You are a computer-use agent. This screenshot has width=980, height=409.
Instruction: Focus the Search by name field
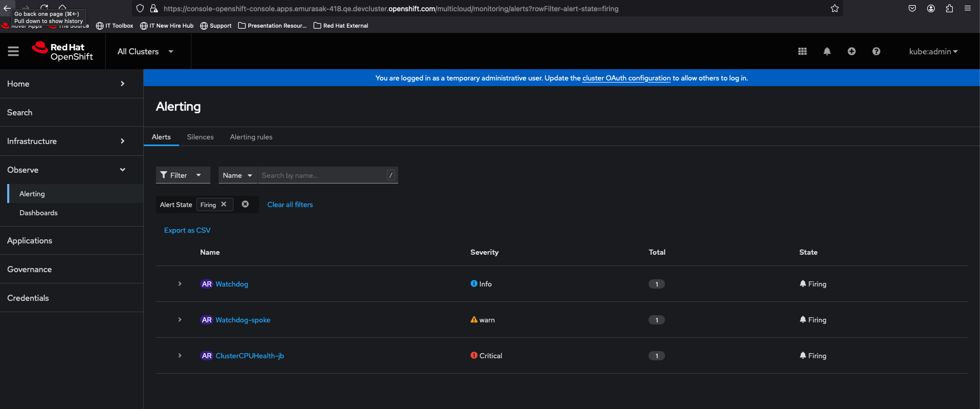pyautogui.click(x=328, y=175)
